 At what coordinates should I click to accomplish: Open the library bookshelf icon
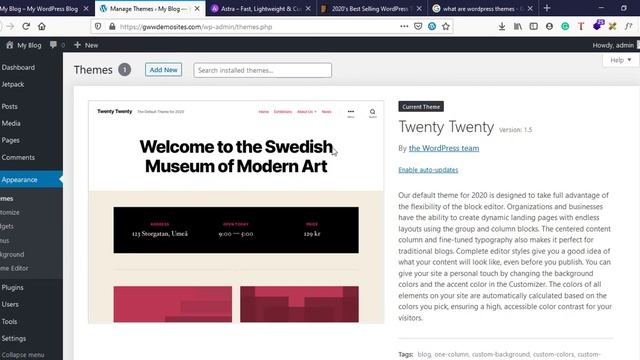tap(518, 26)
